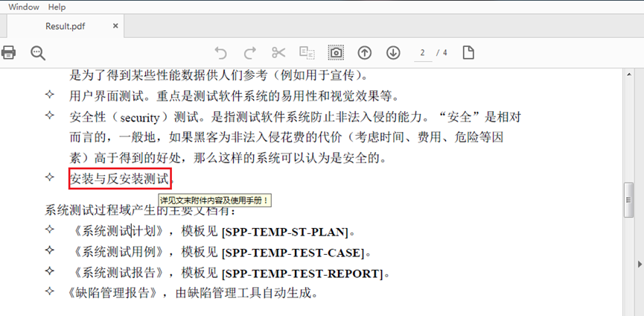Activate the Snapshot camera tool
The width and height of the screenshot is (644, 316).
point(336,53)
